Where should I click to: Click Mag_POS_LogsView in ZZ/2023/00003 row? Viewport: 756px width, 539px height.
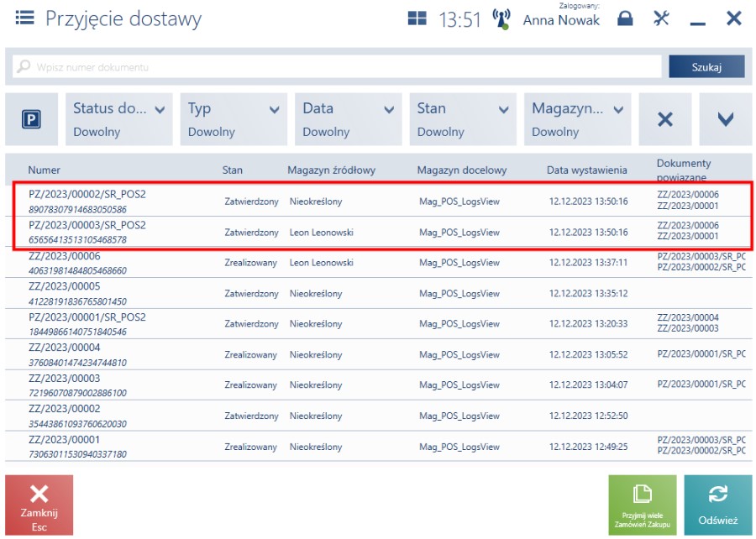459,385
